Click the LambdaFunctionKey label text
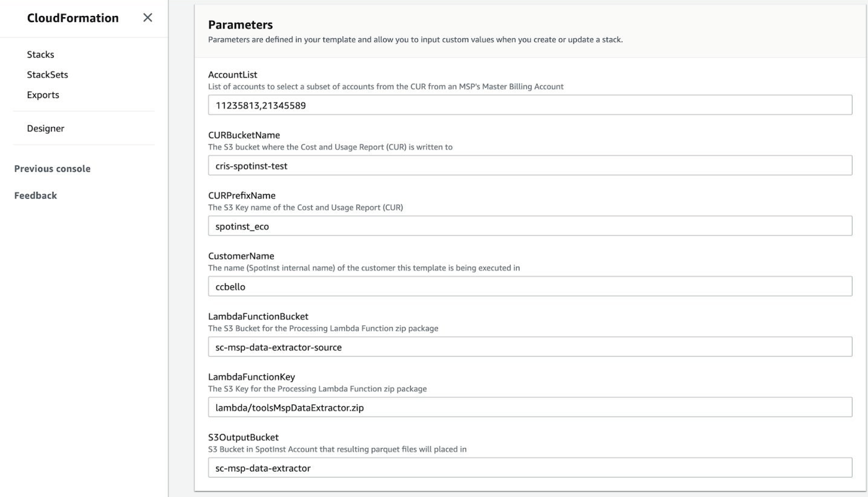This screenshot has height=497, width=868. point(251,377)
